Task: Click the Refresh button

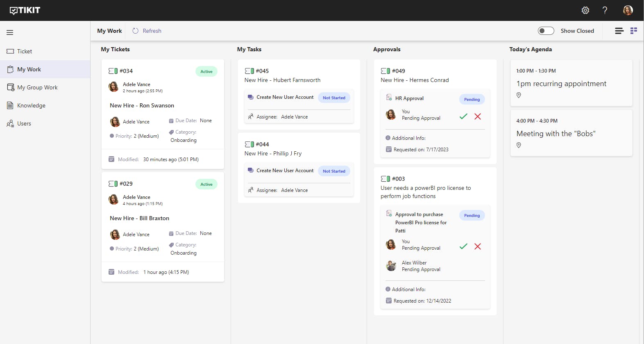Action: pyautogui.click(x=147, y=31)
